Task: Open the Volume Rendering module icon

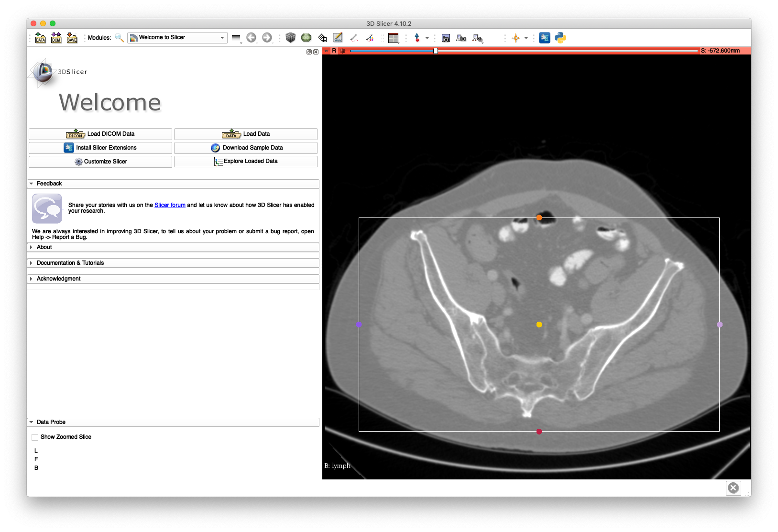Action: [x=306, y=38]
